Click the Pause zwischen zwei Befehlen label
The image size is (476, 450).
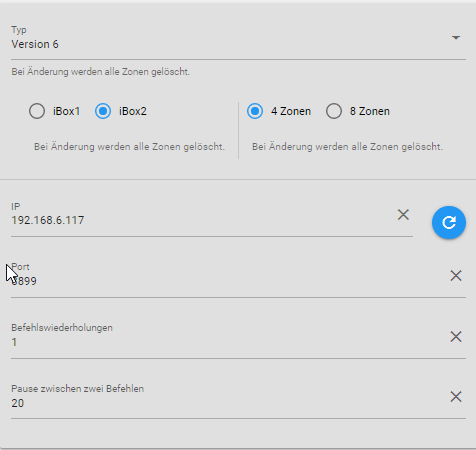click(78, 389)
